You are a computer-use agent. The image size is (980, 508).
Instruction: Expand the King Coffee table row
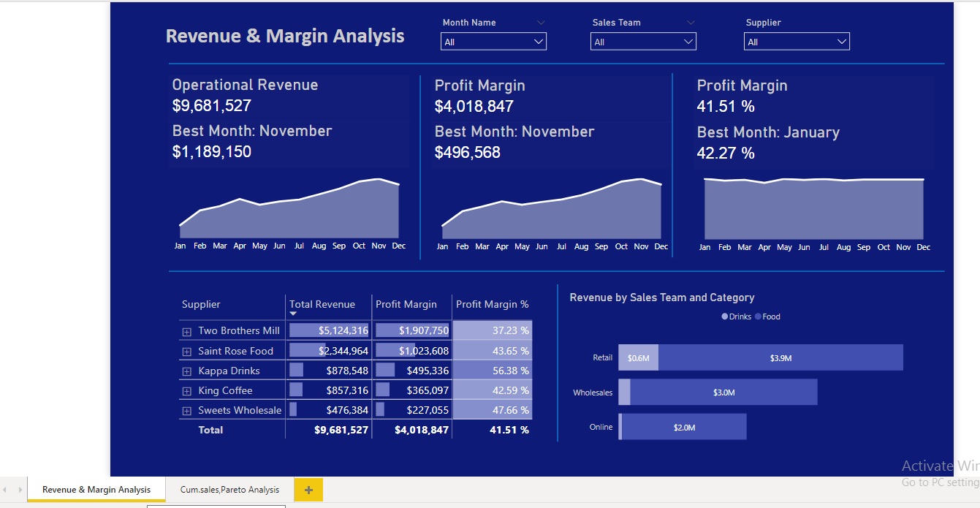(187, 390)
